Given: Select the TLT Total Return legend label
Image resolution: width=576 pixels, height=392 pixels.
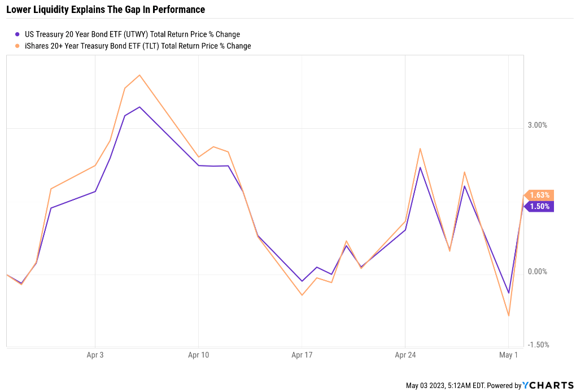Looking at the screenshot, I should [x=138, y=46].
